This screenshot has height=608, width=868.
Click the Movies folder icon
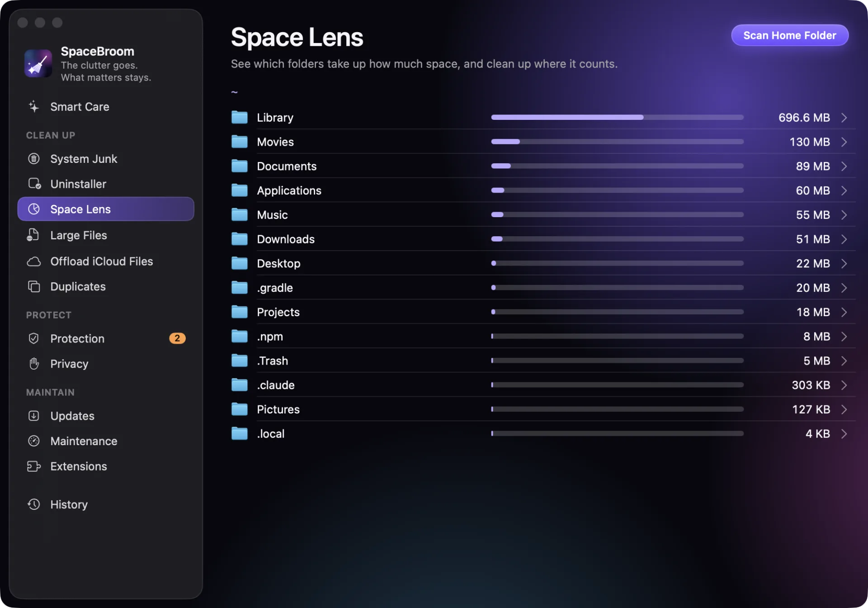[240, 142]
